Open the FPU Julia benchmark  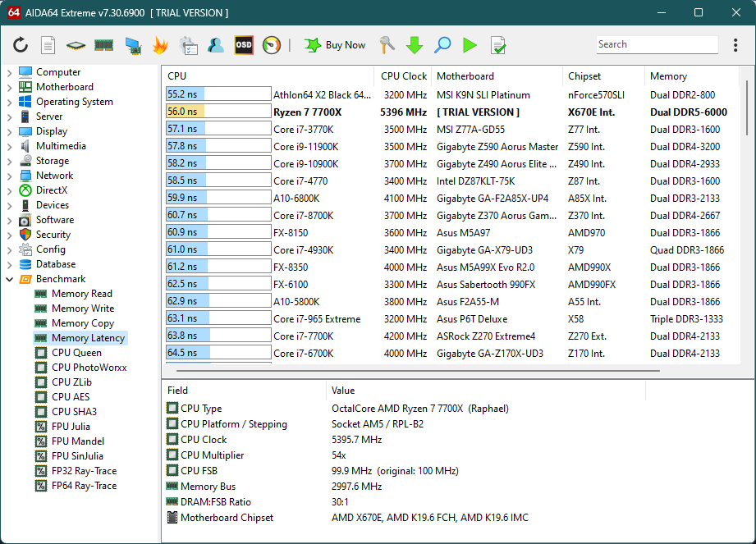[x=71, y=427]
